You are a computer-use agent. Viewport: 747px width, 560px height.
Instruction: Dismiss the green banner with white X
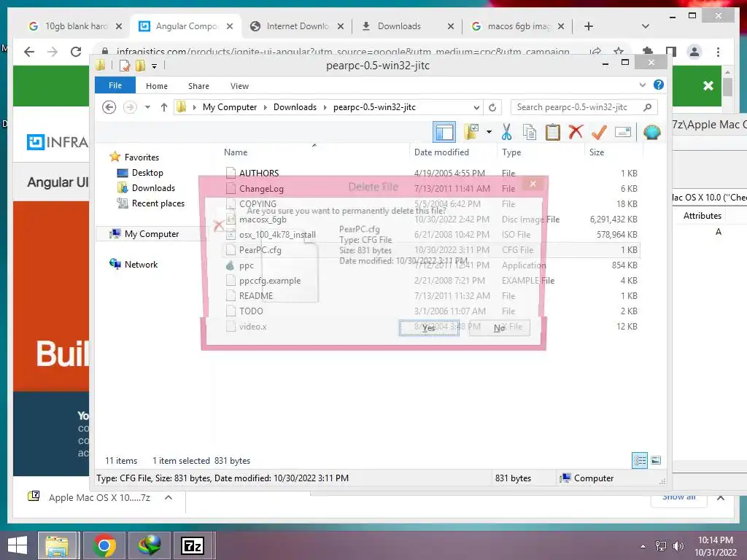tap(708, 85)
